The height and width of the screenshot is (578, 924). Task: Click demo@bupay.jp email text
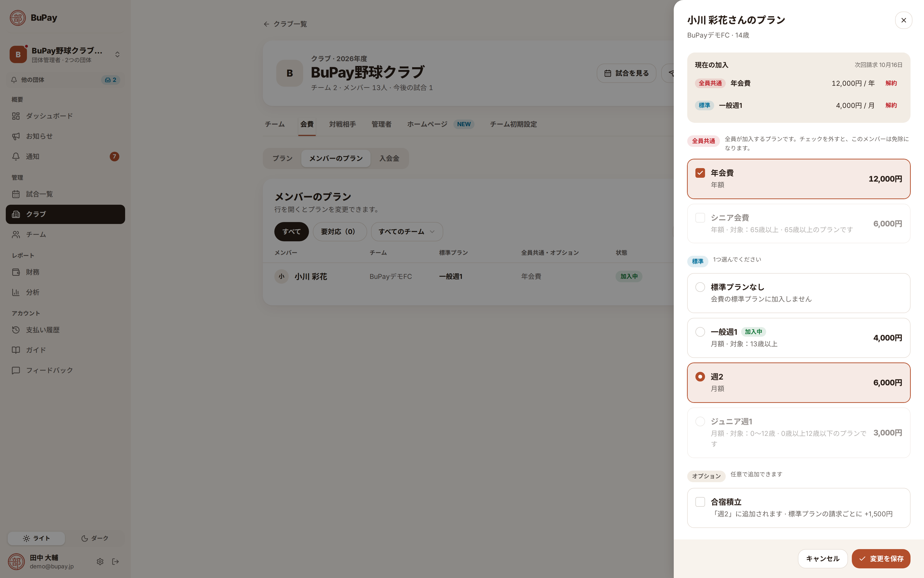tap(51, 566)
